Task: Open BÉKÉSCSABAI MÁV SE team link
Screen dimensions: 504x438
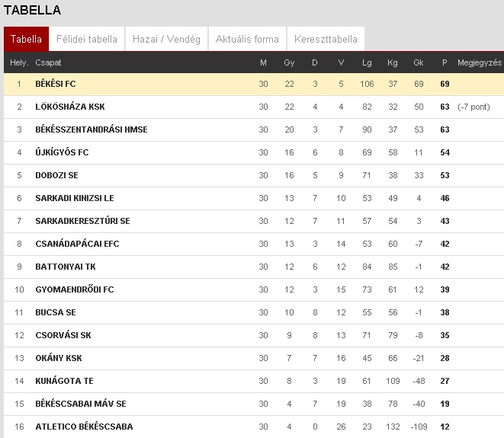Action: click(81, 404)
